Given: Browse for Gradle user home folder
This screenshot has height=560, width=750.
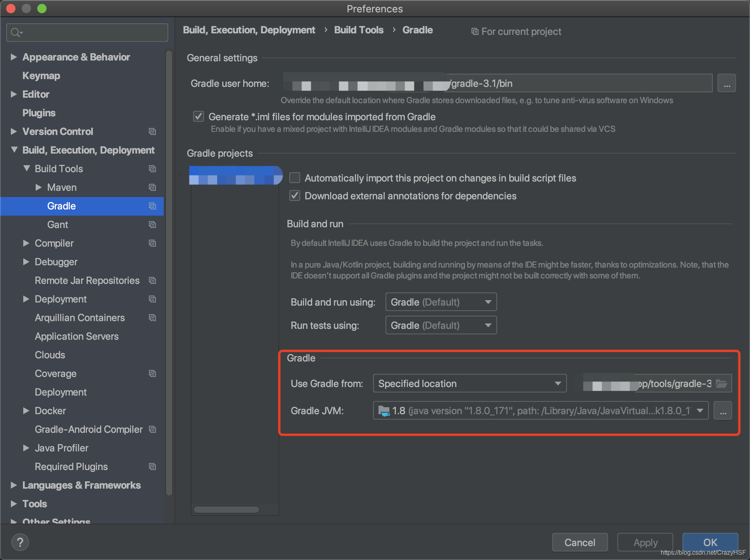Looking at the screenshot, I should tap(726, 83).
